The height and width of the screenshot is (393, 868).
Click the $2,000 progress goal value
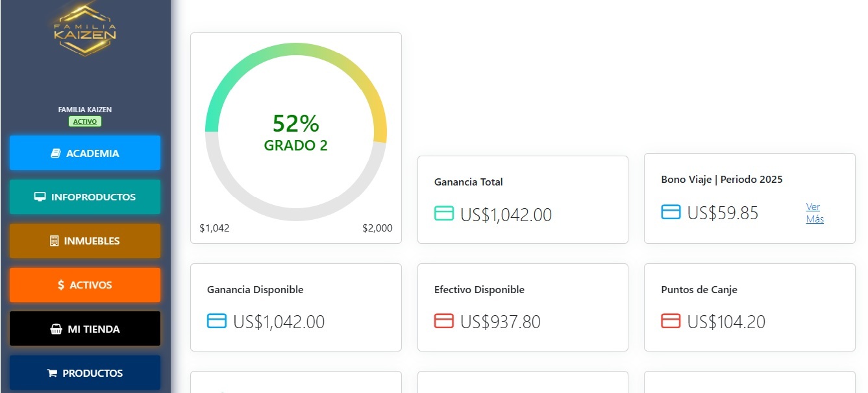(x=377, y=228)
